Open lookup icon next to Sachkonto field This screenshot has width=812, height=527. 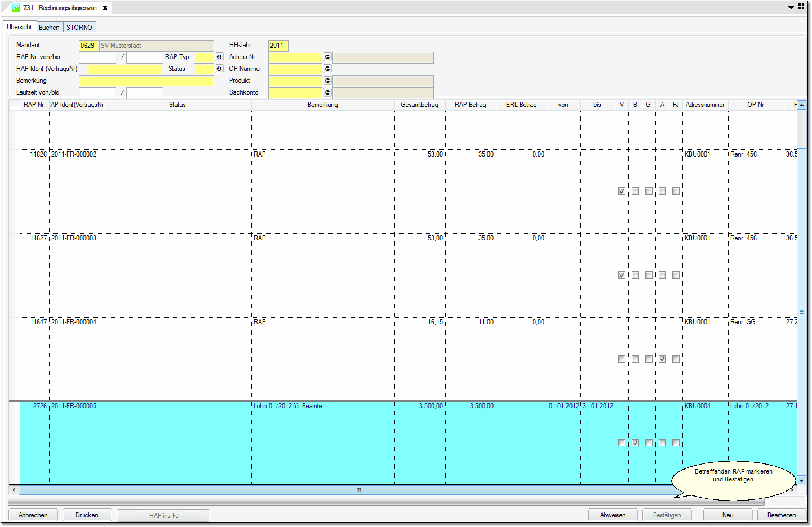pos(327,92)
